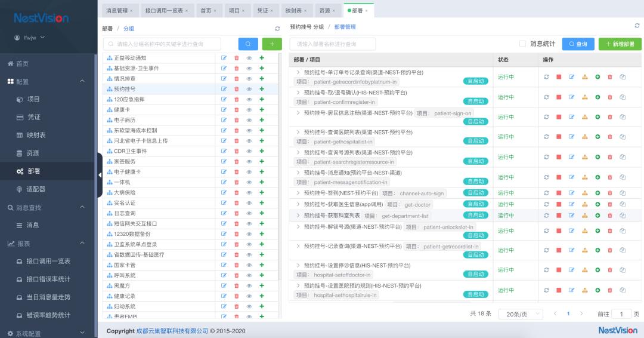644x338 pixels.
Task: Toggle visibility of 电子健康卡 group
Action: click(x=249, y=172)
